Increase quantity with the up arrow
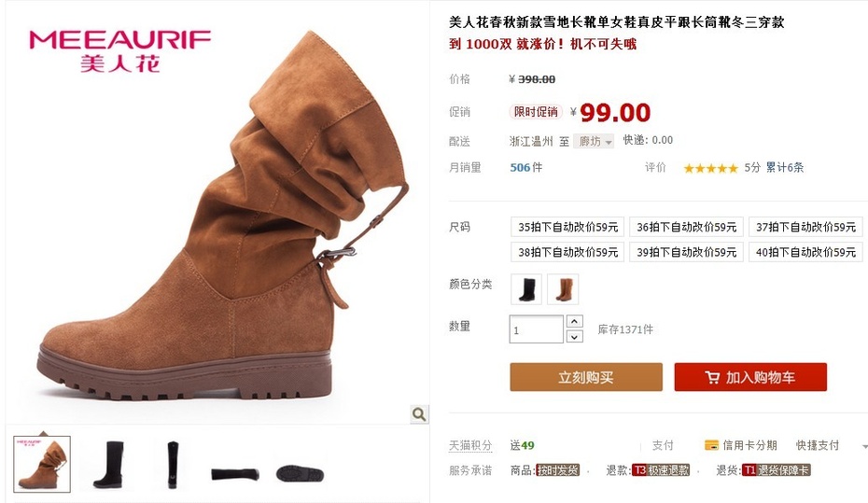Screen dimensions: 868x503 pos(575,322)
